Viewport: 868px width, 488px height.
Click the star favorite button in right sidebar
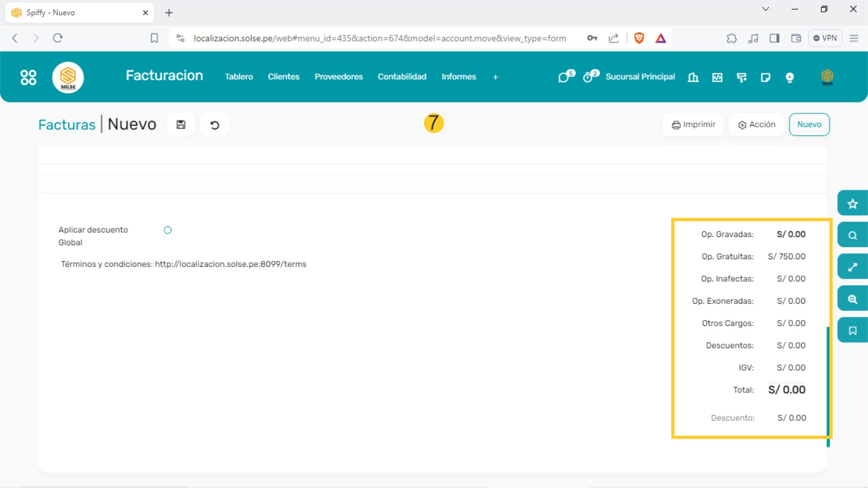pyautogui.click(x=852, y=204)
